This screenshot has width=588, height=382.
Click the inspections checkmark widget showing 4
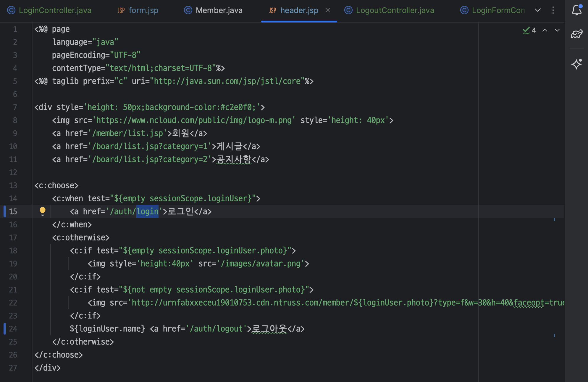[x=529, y=30]
